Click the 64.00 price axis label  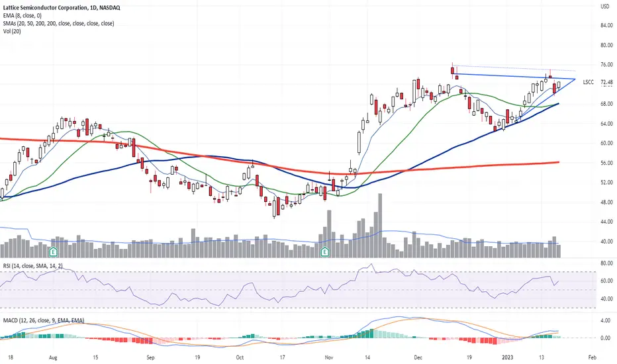607,124
